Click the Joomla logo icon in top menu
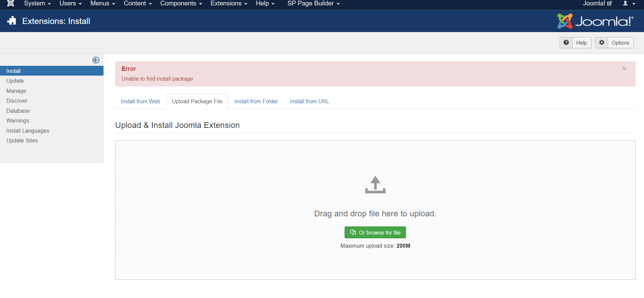This screenshot has height=298, width=644. [10, 3]
